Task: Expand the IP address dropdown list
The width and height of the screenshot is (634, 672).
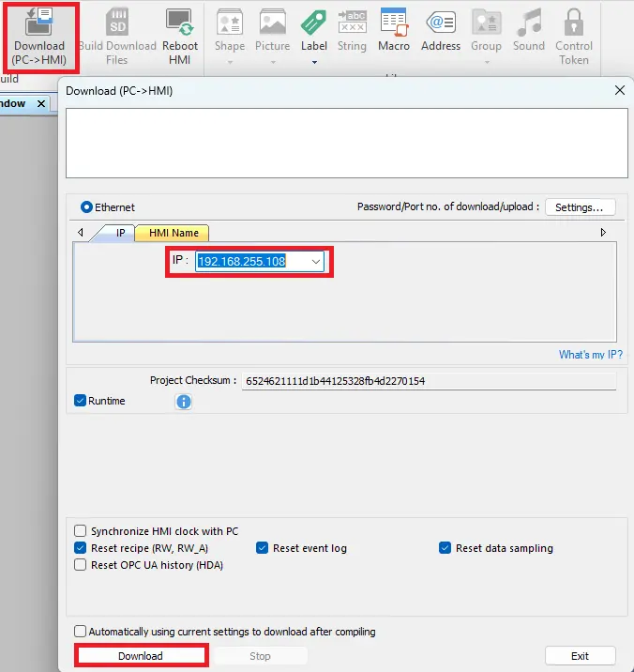Action: click(x=316, y=261)
